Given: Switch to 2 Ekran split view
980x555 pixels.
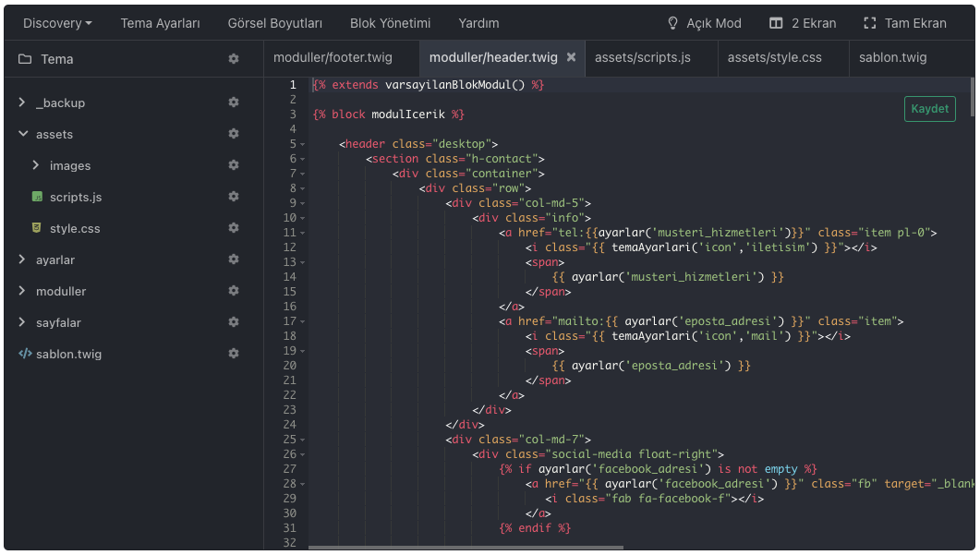Looking at the screenshot, I should 803,23.
